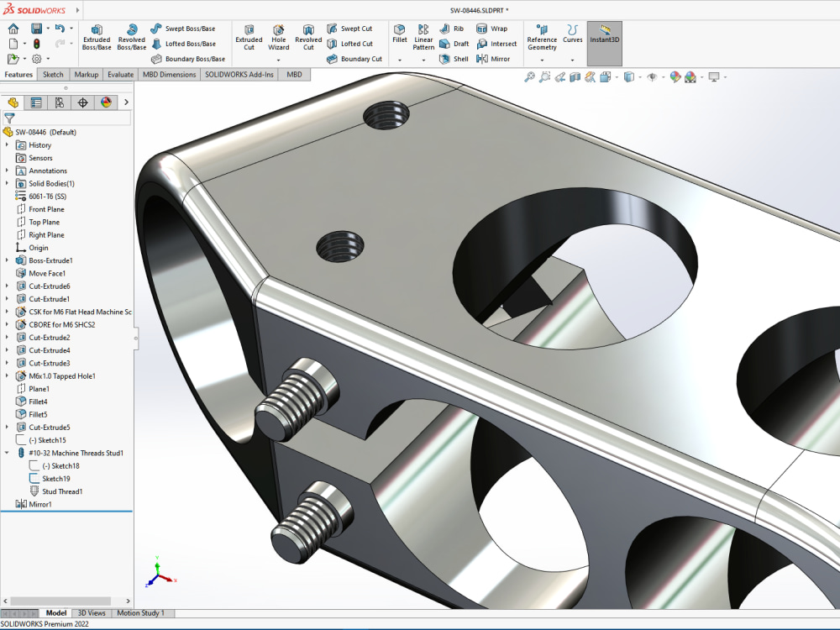Toggle Instant3D on or off
The width and height of the screenshot is (840, 630).
coord(603,39)
